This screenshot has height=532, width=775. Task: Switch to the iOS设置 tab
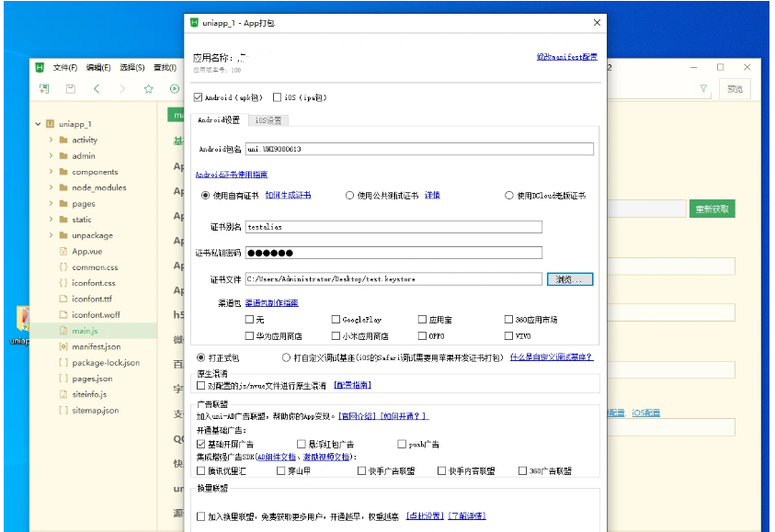point(268,120)
